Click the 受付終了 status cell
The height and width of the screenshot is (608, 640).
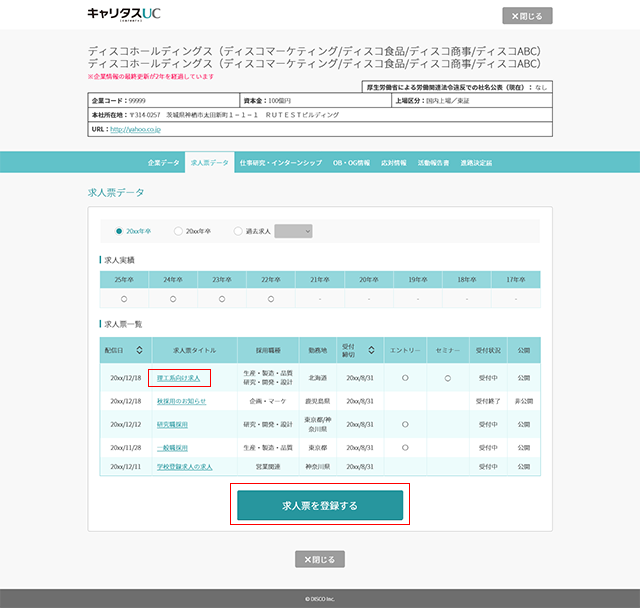coord(488,402)
